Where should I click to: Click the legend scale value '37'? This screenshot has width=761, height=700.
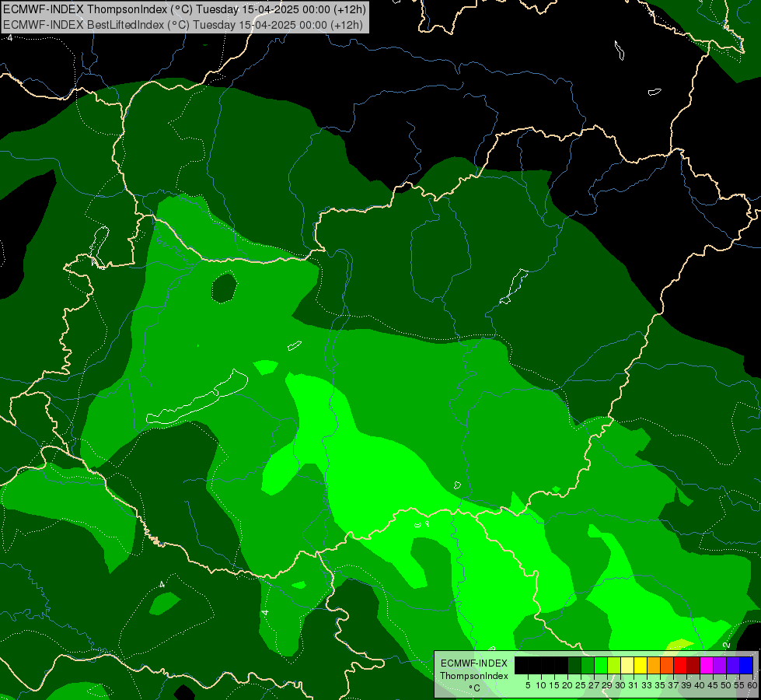click(673, 685)
